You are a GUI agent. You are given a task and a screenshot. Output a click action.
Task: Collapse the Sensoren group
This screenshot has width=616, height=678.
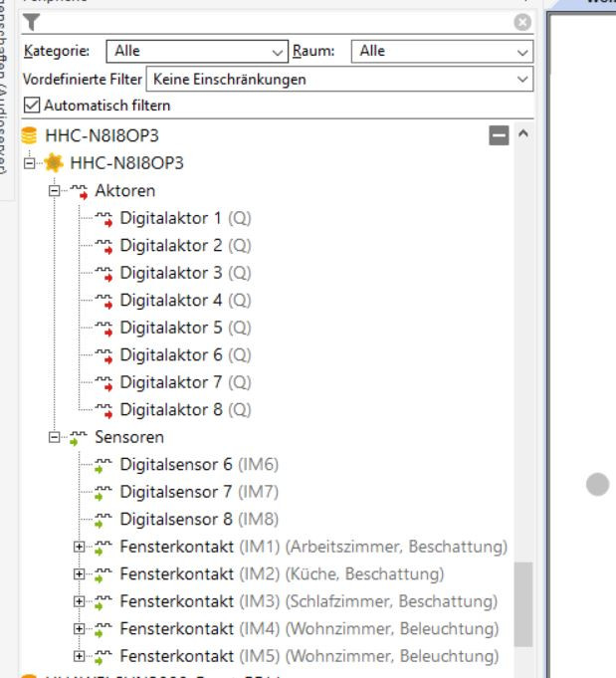pos(54,437)
